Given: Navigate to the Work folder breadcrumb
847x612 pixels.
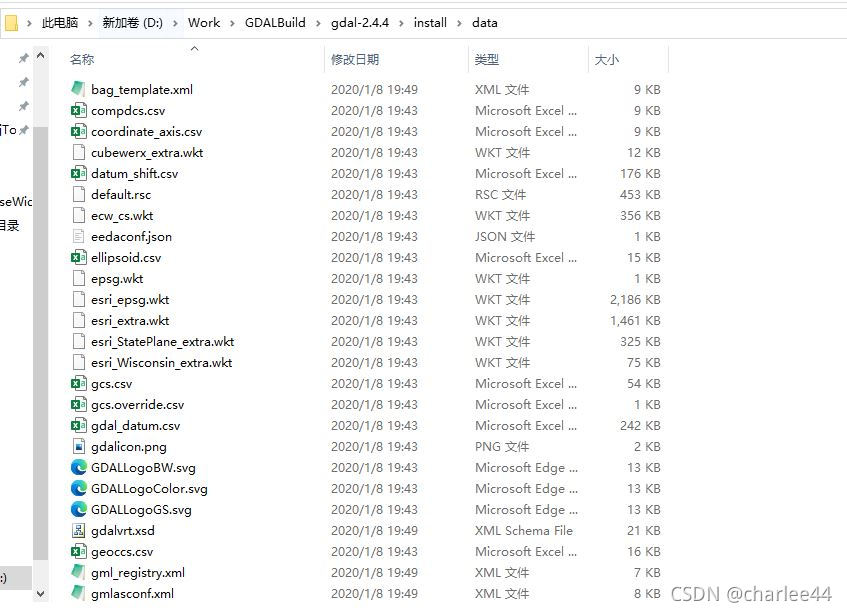Looking at the screenshot, I should click(x=204, y=23).
